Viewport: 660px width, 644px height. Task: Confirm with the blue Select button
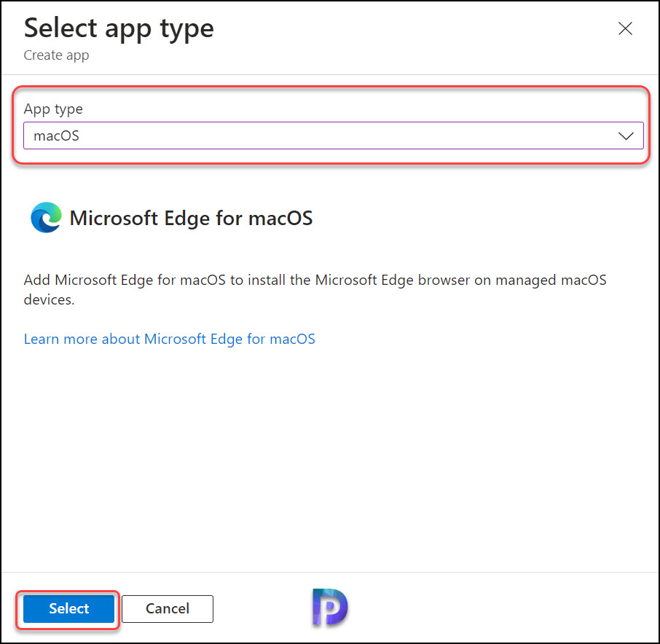[68, 608]
